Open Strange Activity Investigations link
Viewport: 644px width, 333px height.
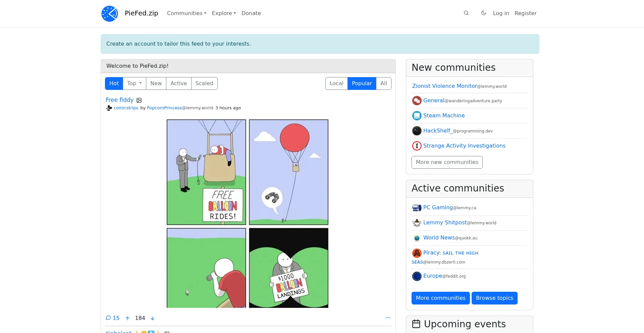point(464,146)
